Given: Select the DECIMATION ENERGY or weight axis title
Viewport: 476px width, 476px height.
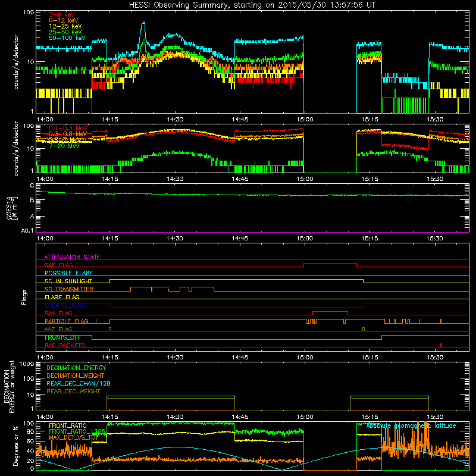Looking at the screenshot, I should (10, 386).
